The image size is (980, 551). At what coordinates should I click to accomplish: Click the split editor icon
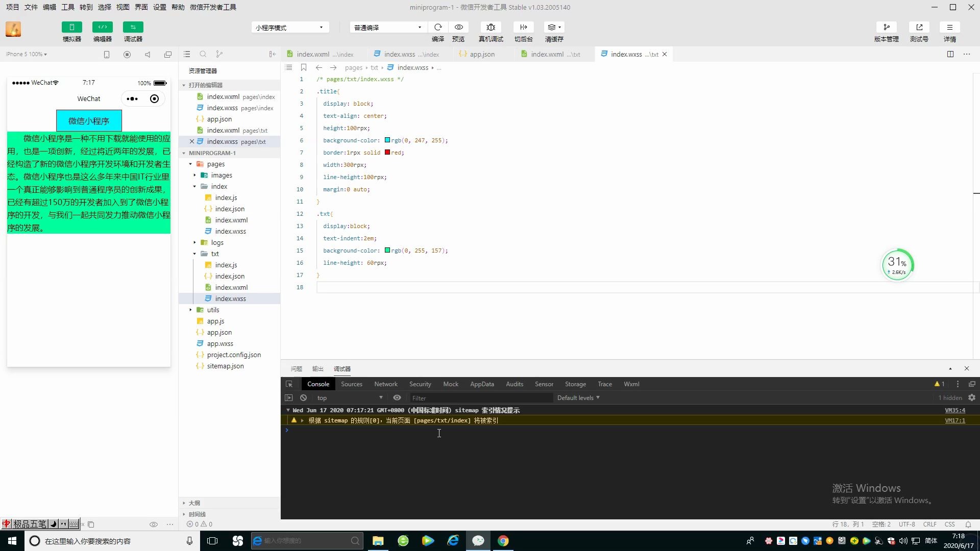click(950, 54)
